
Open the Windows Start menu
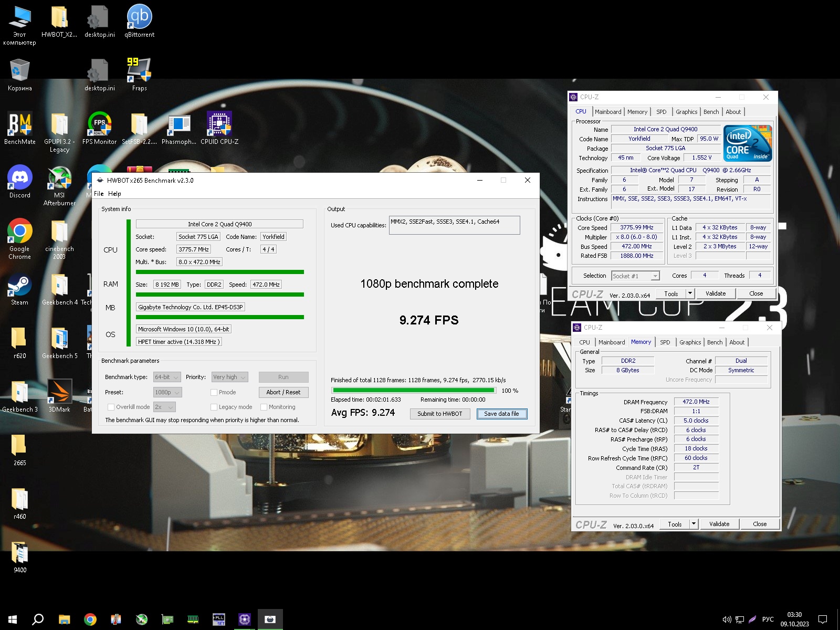tap(13, 619)
